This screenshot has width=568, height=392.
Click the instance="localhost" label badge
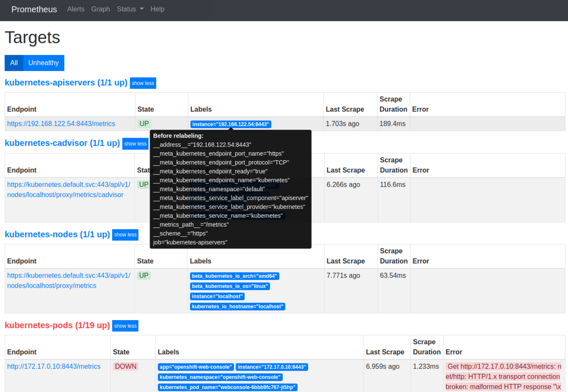pyautogui.click(x=218, y=296)
